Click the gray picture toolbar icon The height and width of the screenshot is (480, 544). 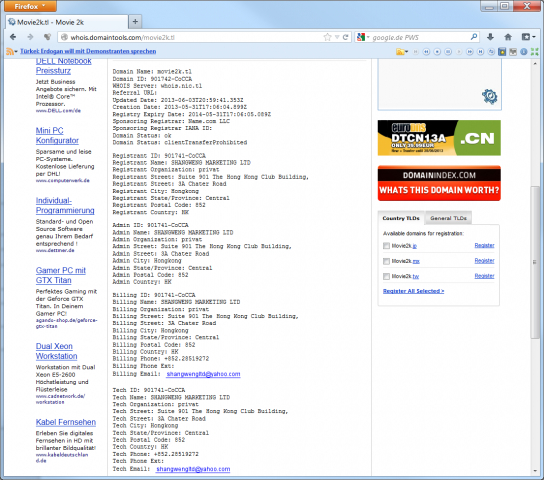tap(513, 52)
